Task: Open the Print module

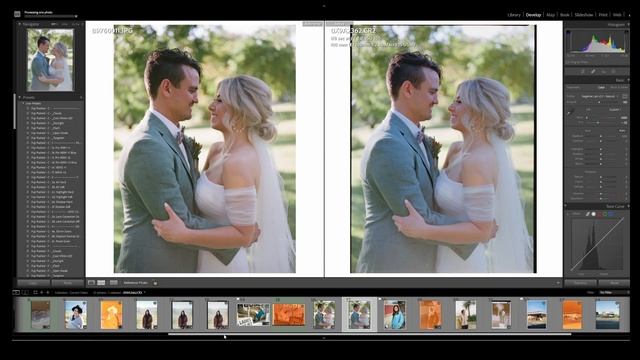Action: tap(603, 15)
